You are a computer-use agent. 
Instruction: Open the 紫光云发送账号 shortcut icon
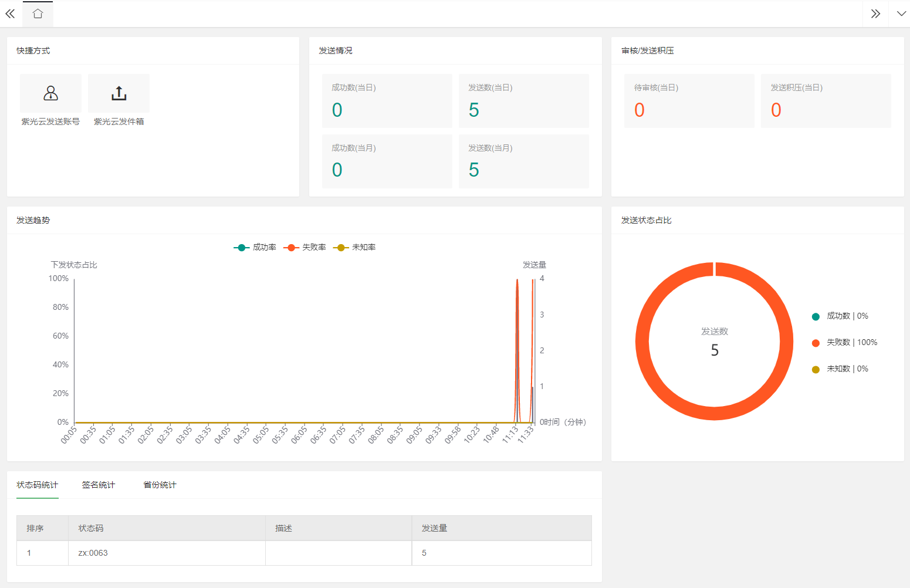tap(51, 93)
